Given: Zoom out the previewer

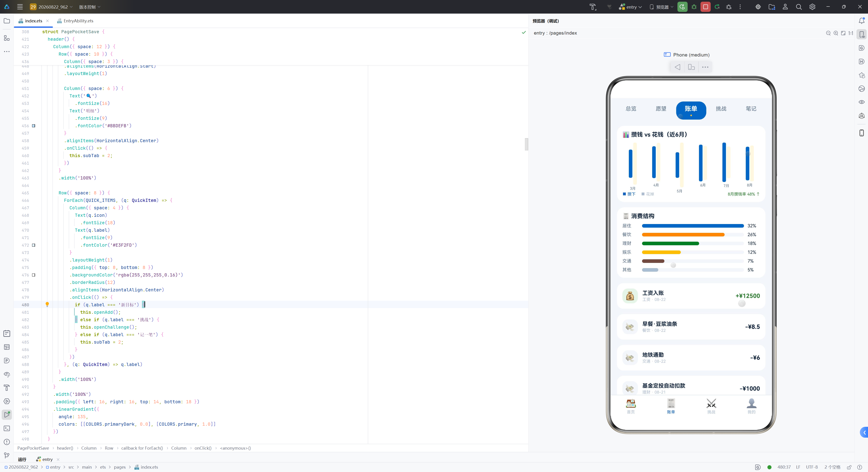Looking at the screenshot, I should pyautogui.click(x=828, y=33).
